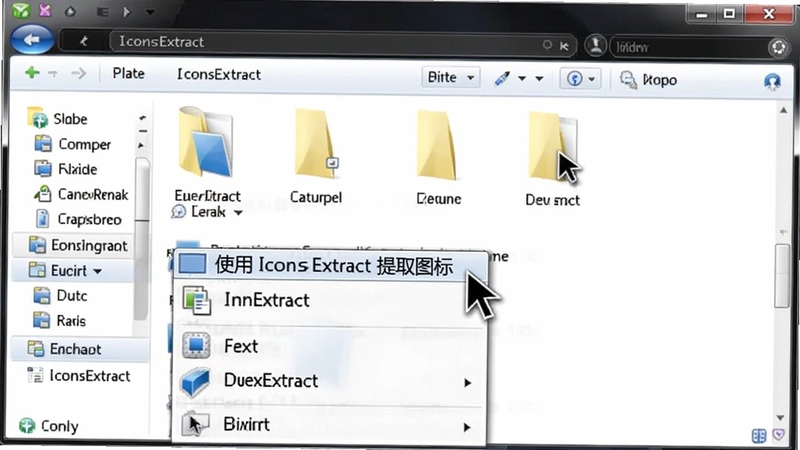Open the Caturpel folder icon

[316, 144]
